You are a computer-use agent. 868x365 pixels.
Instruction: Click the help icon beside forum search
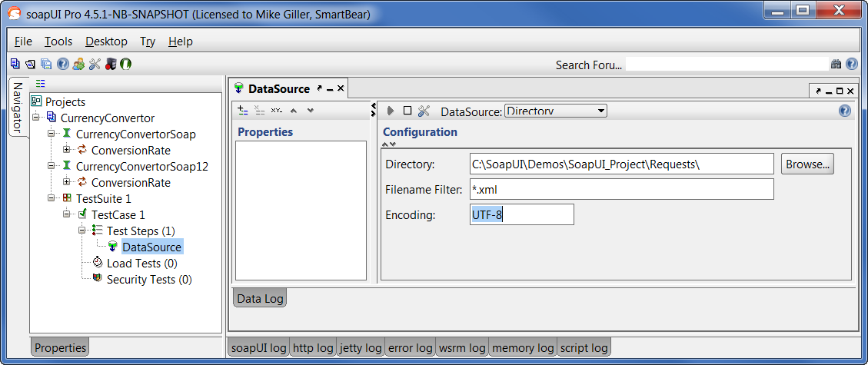852,65
